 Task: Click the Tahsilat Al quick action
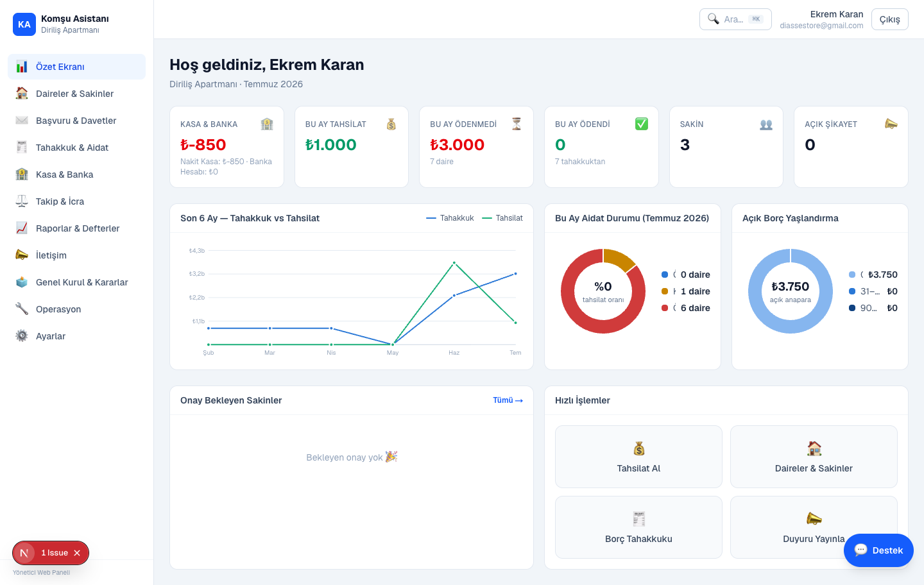638,457
